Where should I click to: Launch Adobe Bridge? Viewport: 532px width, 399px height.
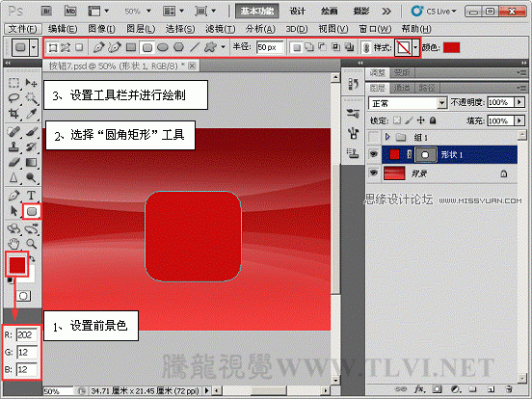[47, 12]
